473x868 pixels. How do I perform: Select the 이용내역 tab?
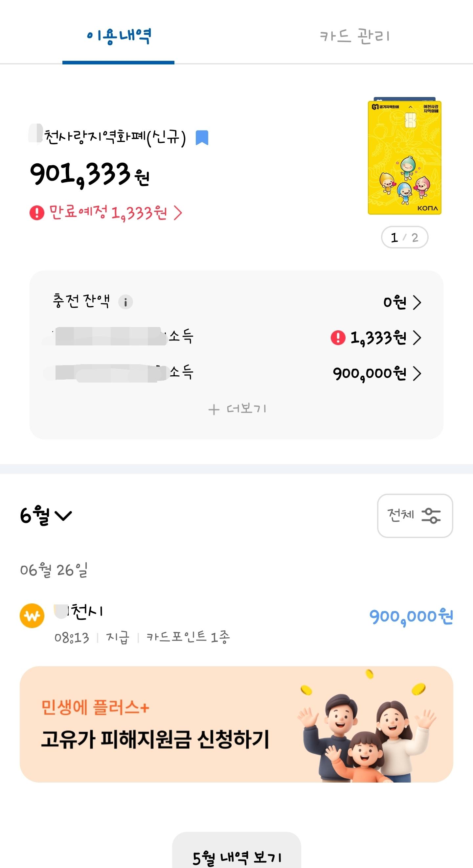tap(119, 36)
